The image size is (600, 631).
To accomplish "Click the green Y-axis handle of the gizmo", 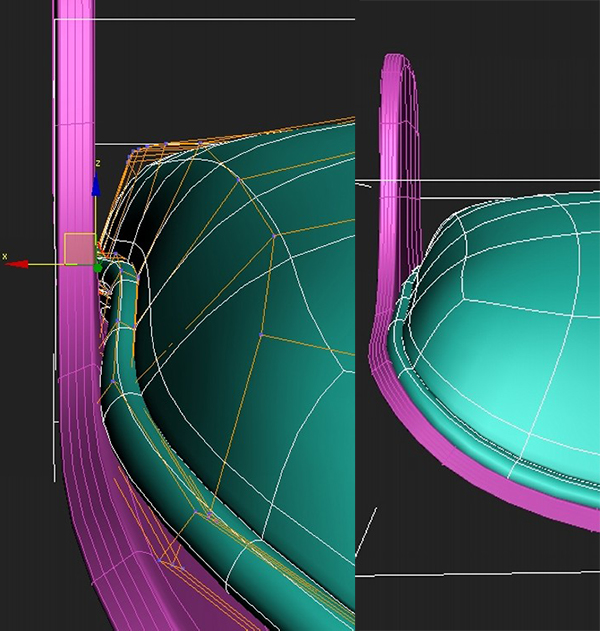I will [98, 268].
